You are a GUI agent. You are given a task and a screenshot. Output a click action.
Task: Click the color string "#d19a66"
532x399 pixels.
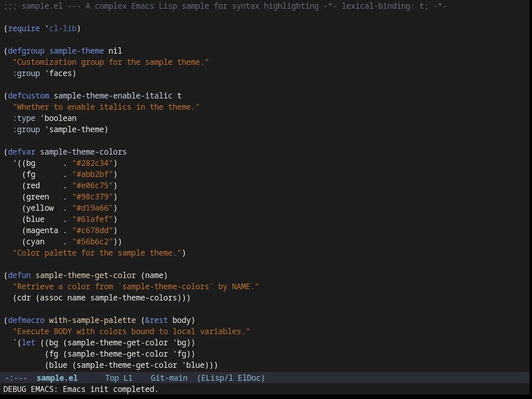tap(92, 208)
